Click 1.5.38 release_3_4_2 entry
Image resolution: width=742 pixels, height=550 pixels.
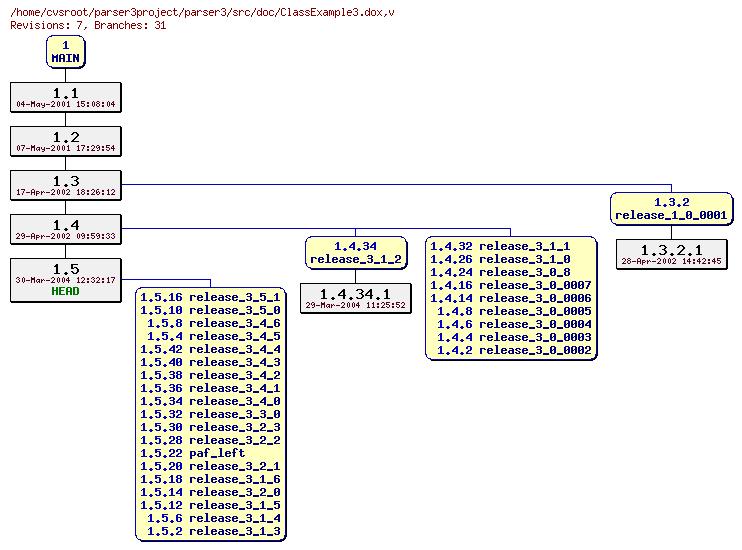[210, 376]
